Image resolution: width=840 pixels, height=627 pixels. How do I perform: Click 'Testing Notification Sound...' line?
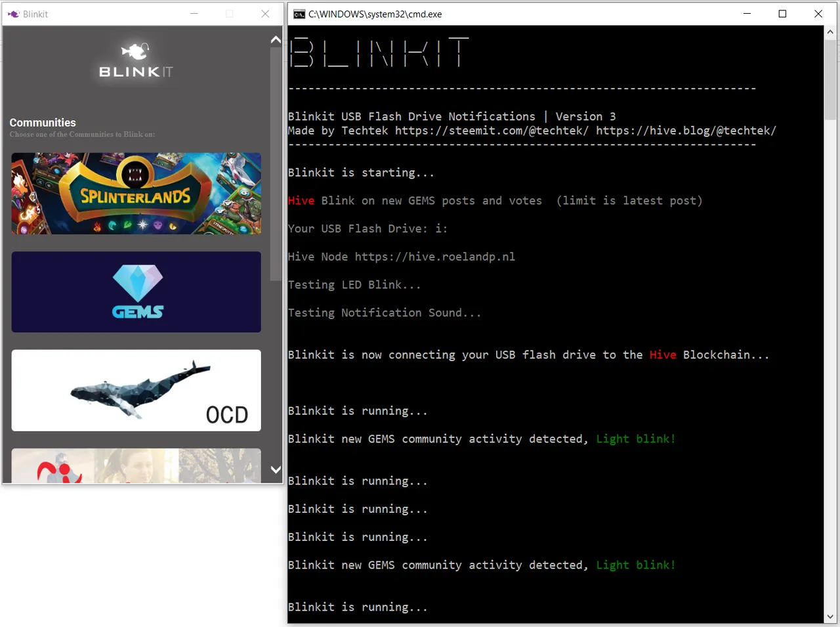click(385, 313)
